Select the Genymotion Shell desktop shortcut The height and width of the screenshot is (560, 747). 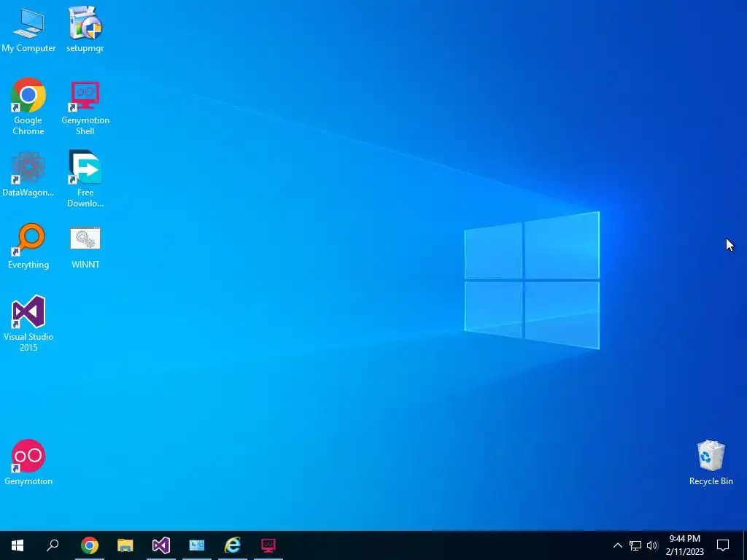(85, 106)
